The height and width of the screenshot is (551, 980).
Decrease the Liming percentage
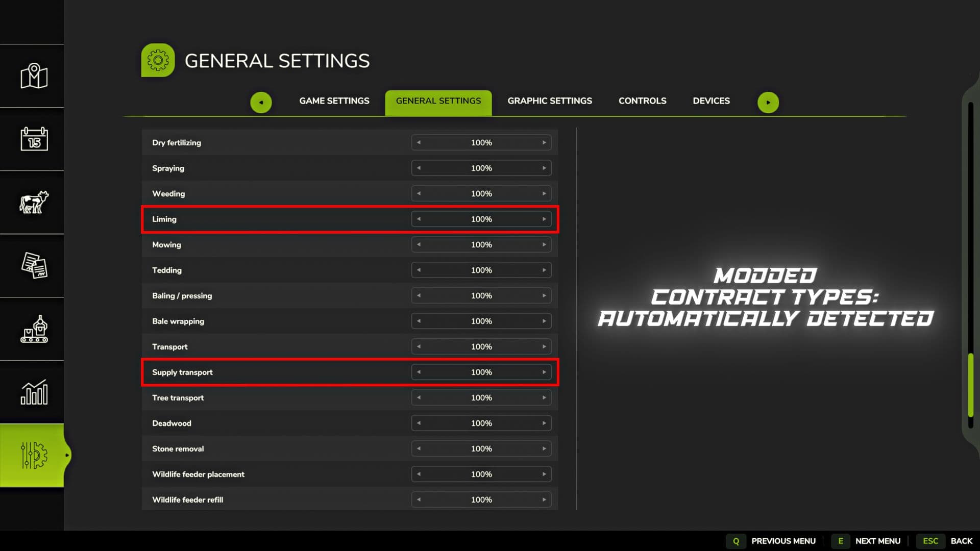[419, 219]
